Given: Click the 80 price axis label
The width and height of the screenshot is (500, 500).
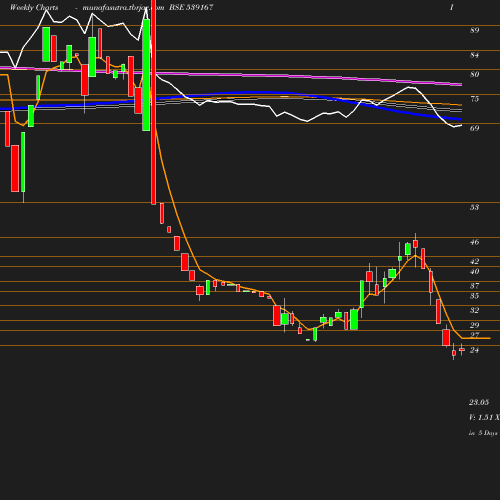Looking at the screenshot, I should [x=474, y=74].
